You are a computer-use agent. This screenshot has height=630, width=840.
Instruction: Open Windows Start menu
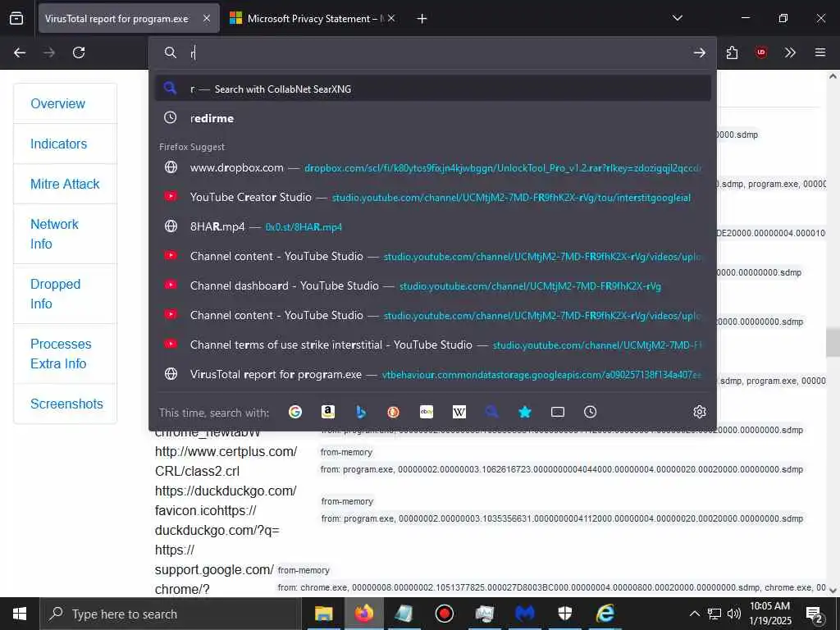pyautogui.click(x=20, y=614)
